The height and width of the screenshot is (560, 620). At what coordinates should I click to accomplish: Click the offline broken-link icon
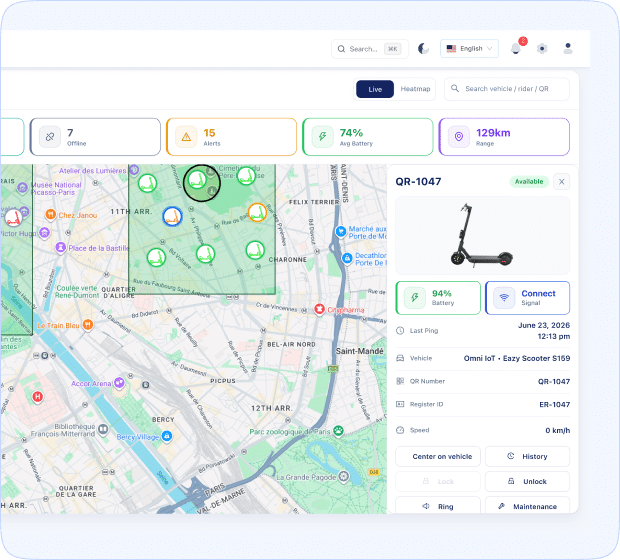[x=50, y=137]
